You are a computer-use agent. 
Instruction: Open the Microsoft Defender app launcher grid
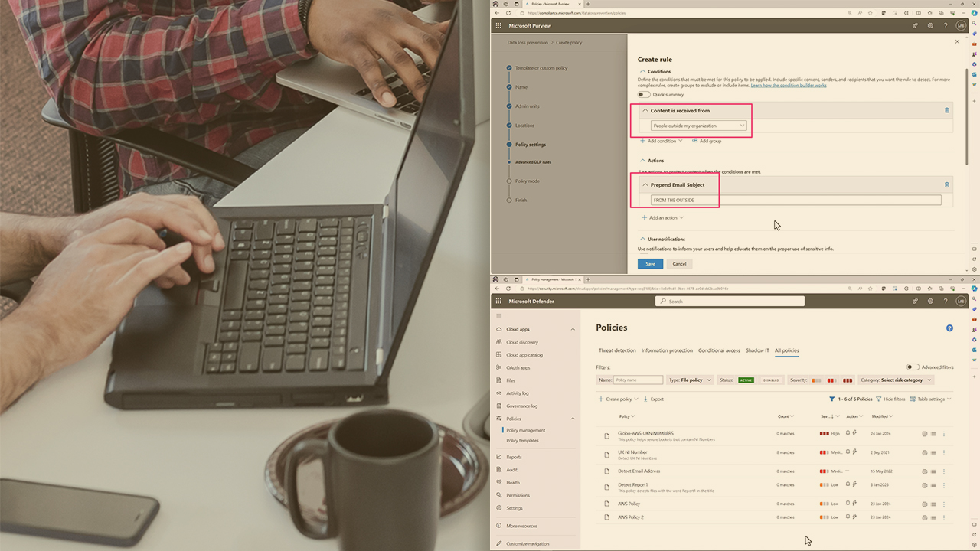coord(498,302)
